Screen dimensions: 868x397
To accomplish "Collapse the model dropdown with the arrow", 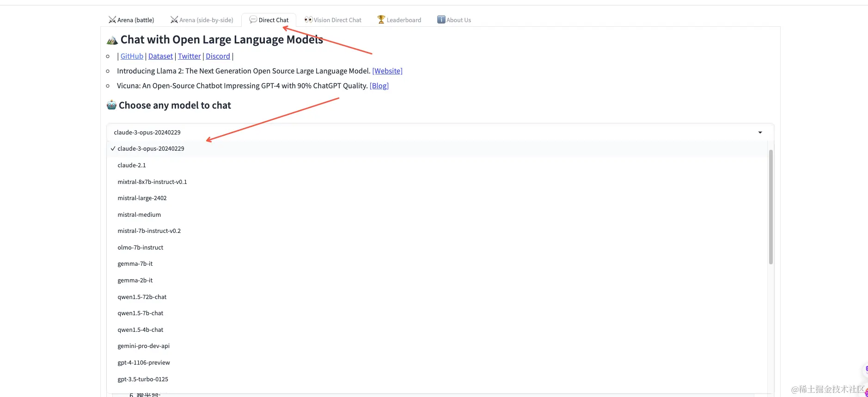I will point(760,133).
